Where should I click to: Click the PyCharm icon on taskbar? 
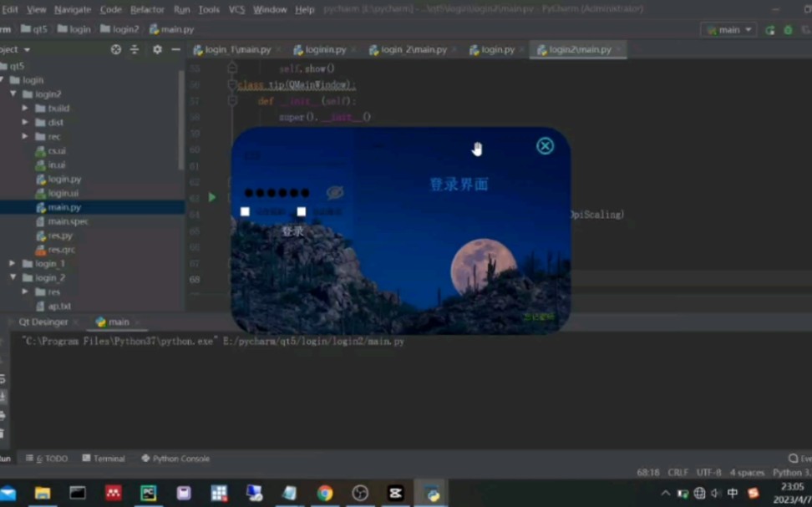148,493
